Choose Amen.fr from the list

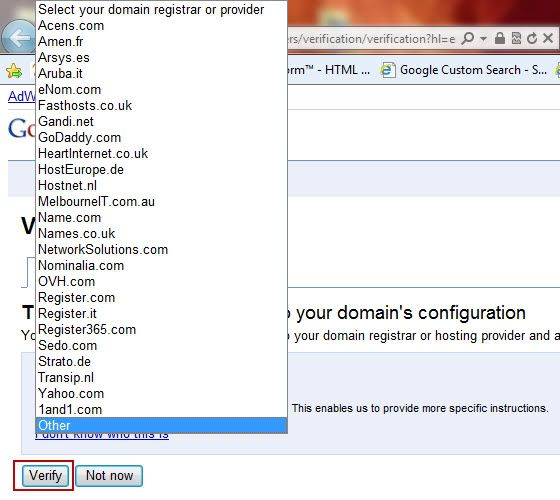(x=161, y=42)
